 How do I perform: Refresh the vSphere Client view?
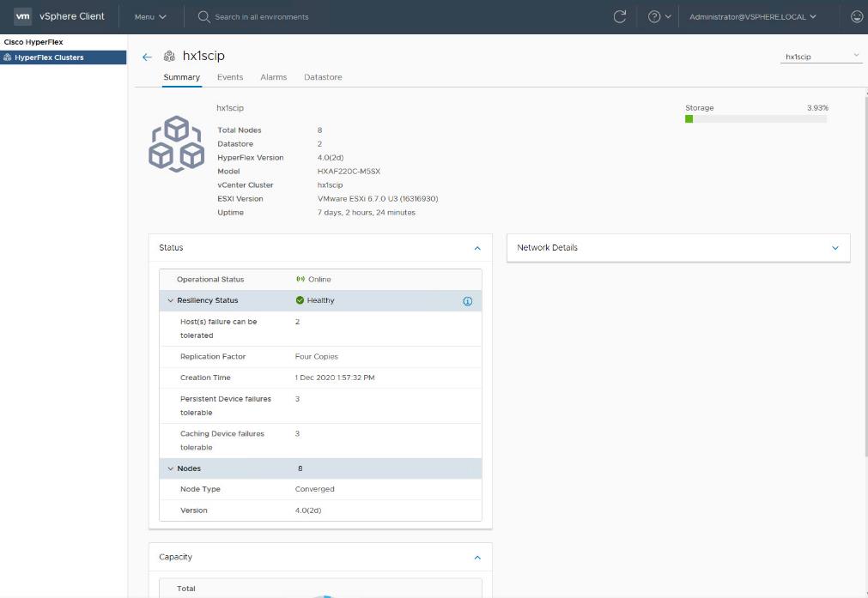pos(619,16)
